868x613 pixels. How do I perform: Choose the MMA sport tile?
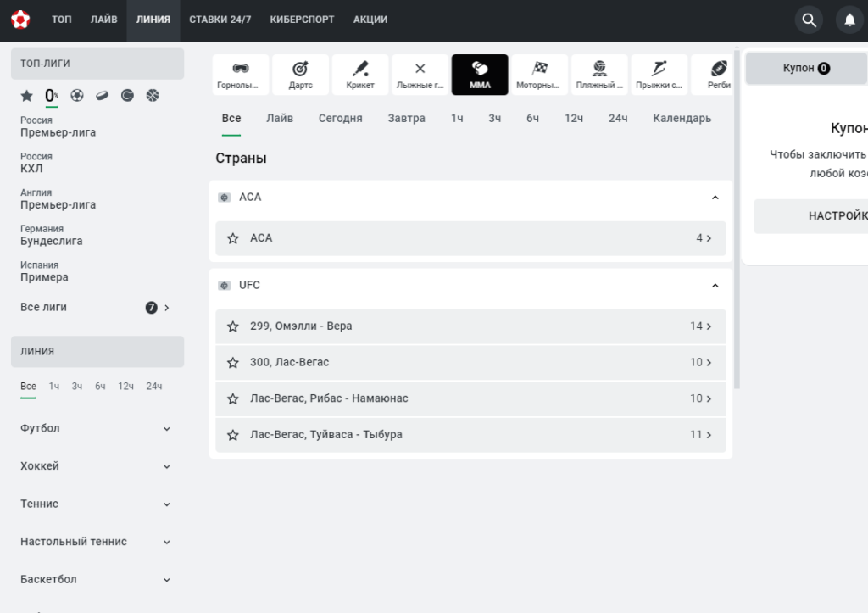(480, 75)
